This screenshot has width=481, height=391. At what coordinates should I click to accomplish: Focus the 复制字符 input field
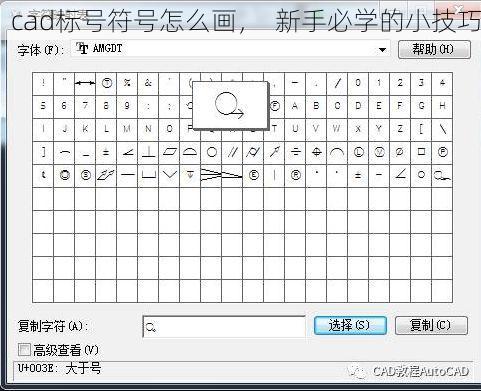tap(224, 327)
